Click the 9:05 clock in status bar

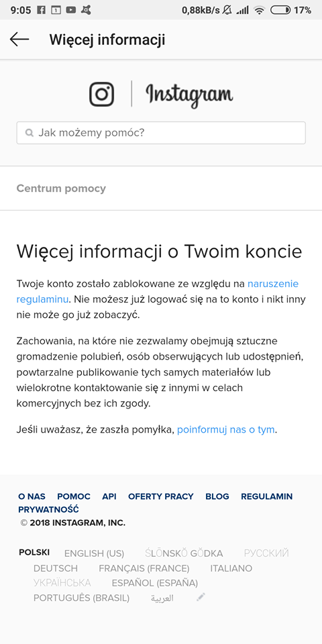point(21,10)
